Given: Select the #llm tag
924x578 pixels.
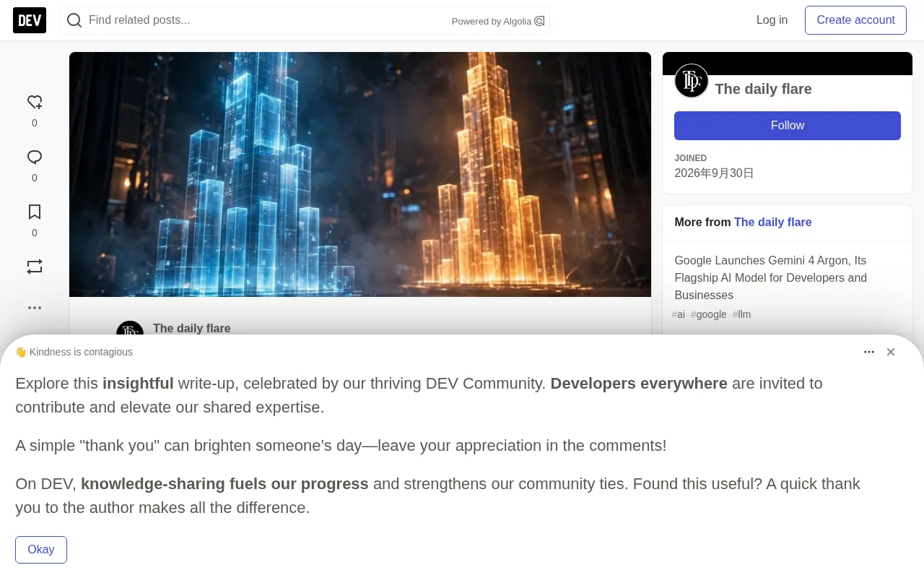Looking at the screenshot, I should (x=741, y=314).
